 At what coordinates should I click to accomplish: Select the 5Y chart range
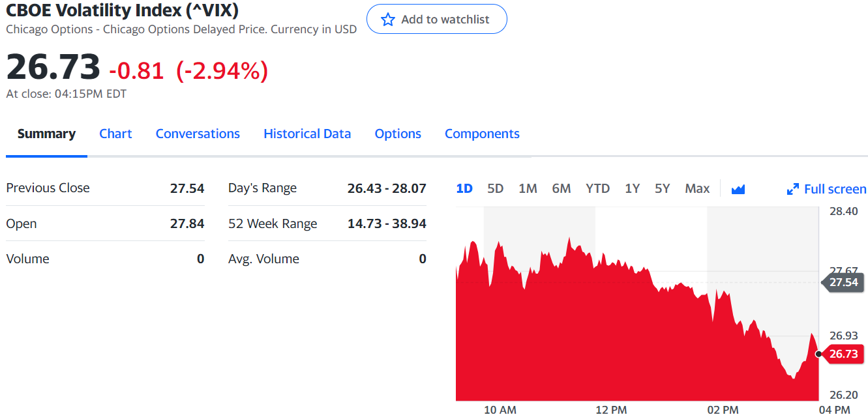663,188
